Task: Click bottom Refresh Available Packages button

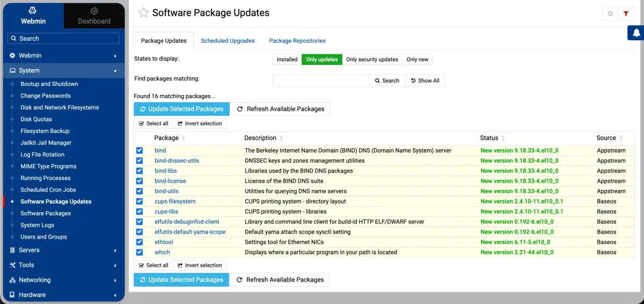Action: [x=280, y=280]
